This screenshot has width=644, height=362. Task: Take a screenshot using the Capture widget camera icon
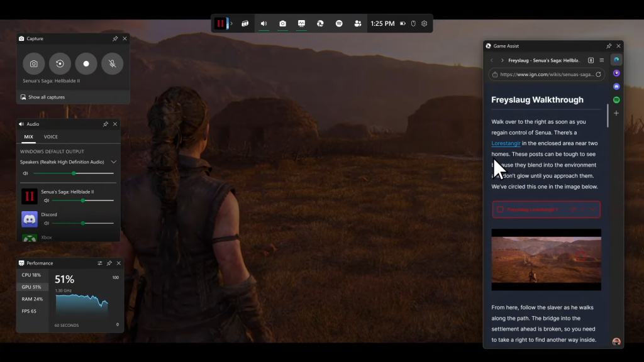pos(33,63)
